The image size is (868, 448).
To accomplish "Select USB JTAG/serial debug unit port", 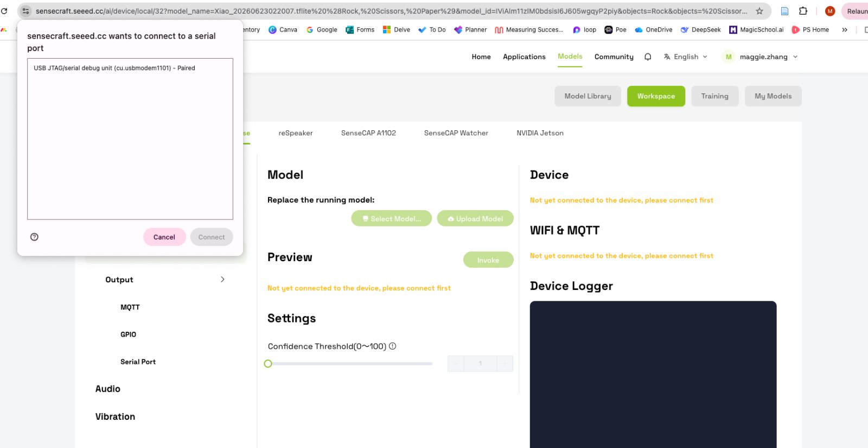I will click(130, 68).
